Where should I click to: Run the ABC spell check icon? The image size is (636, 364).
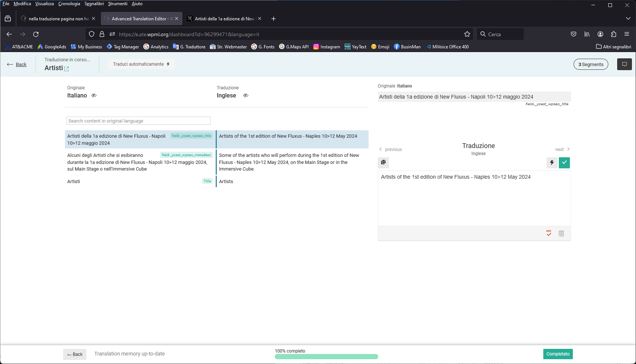click(x=549, y=233)
